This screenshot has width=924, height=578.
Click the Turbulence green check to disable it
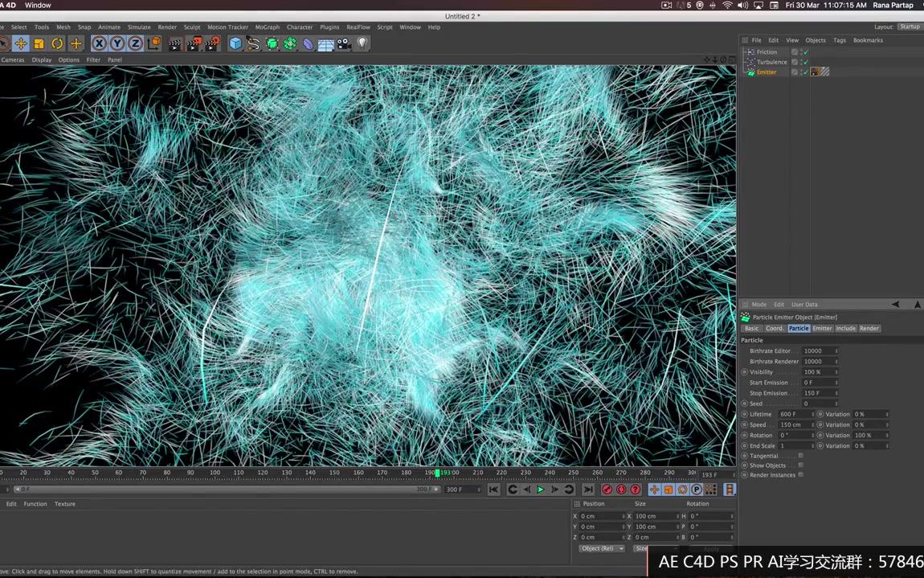point(805,62)
